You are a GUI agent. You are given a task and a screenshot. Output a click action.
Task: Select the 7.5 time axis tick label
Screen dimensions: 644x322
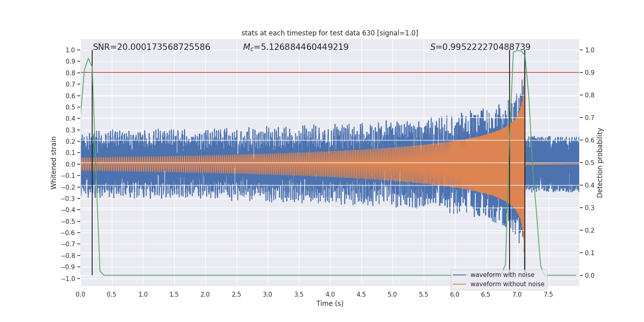pyautogui.click(x=548, y=294)
